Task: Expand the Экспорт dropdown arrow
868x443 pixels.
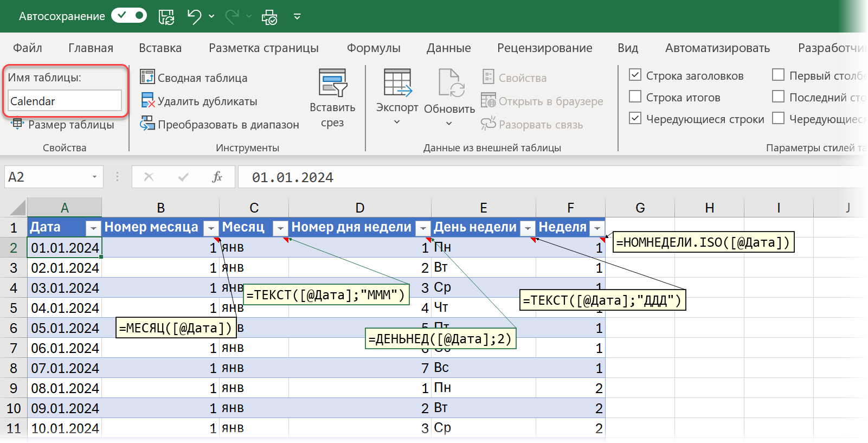Action: [397, 122]
